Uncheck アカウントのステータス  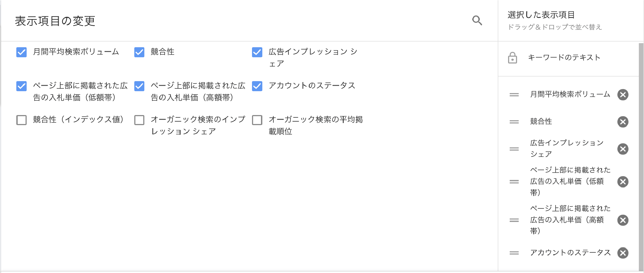point(257,86)
